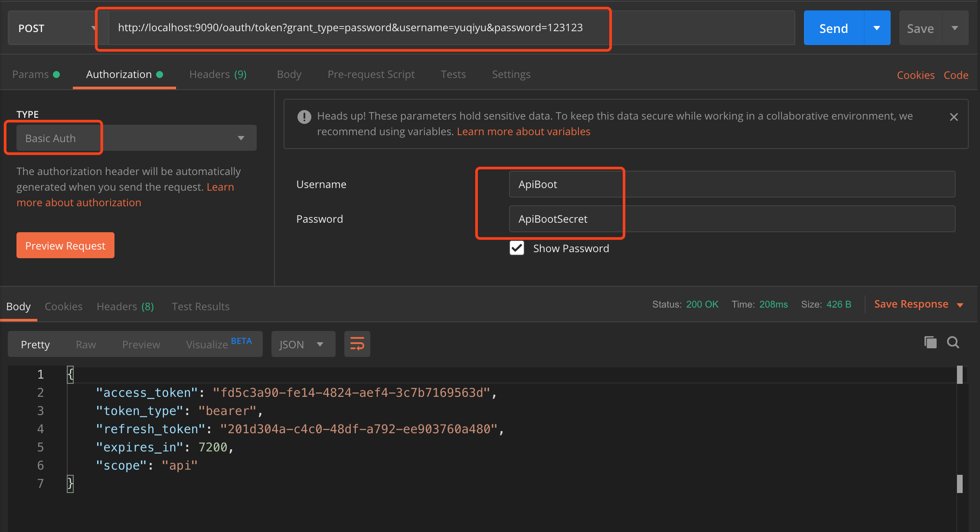Click the refresh_token value string
The image size is (980, 532).
point(359,429)
